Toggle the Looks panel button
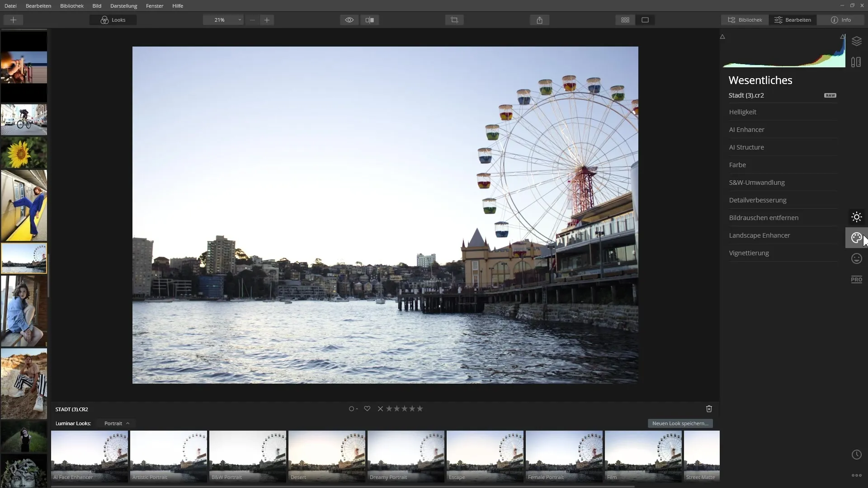This screenshot has height=488, width=868. (x=113, y=20)
